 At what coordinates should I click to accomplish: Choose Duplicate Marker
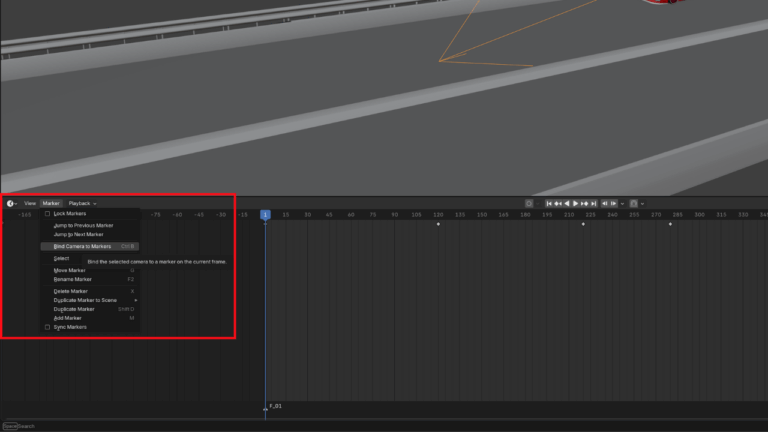pos(90,309)
